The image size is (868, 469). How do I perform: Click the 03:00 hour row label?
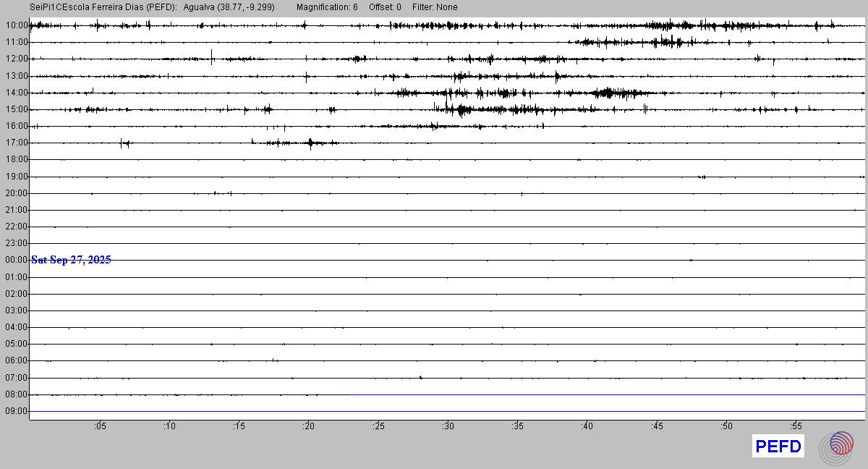[16, 310]
